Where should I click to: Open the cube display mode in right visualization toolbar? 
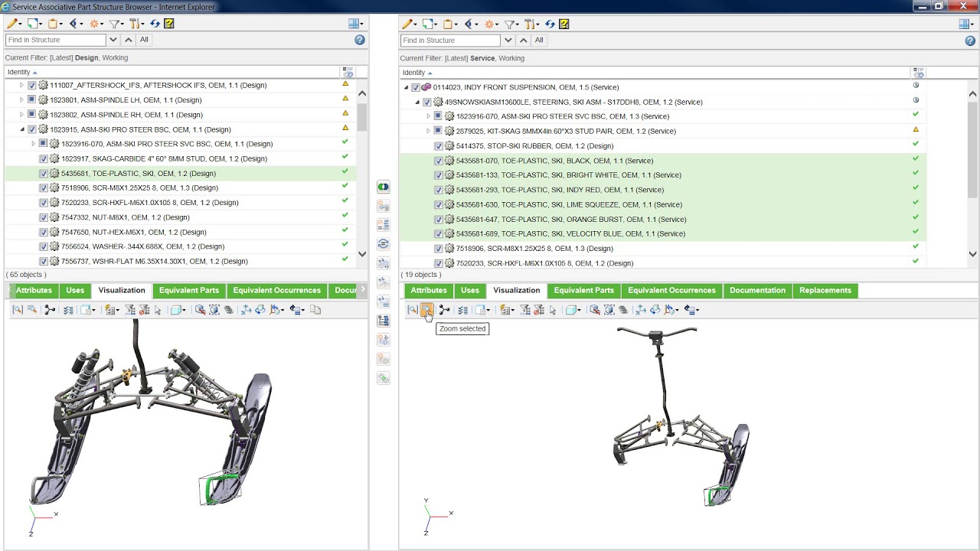click(573, 310)
